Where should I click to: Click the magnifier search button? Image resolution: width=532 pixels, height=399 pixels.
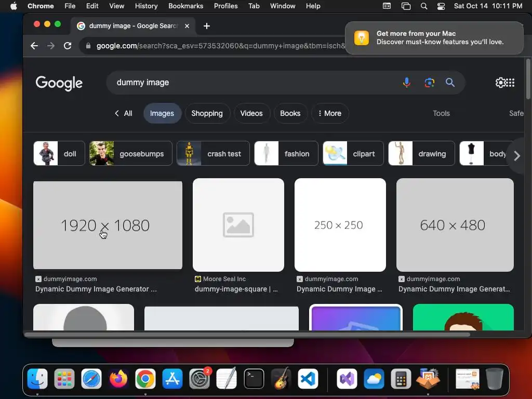click(x=450, y=83)
